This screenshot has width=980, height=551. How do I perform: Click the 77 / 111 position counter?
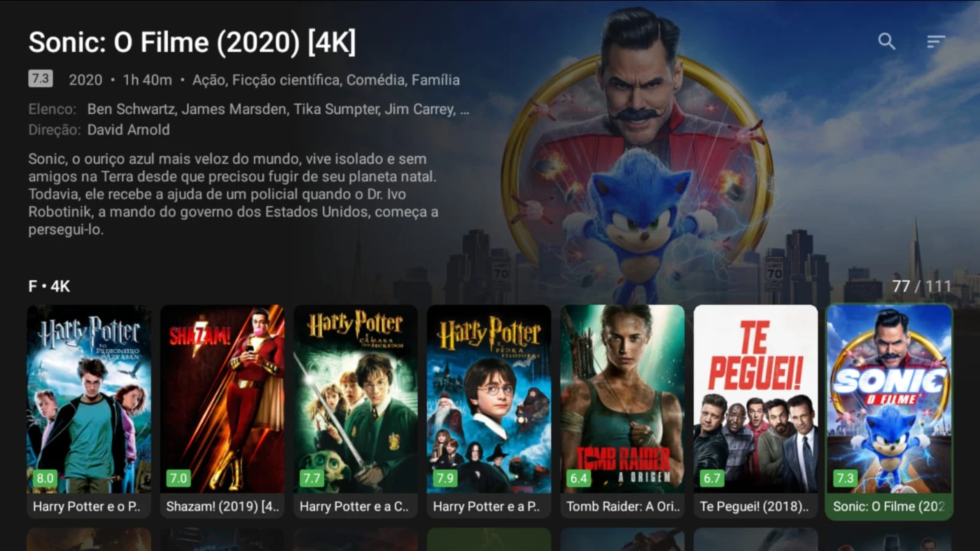922,286
